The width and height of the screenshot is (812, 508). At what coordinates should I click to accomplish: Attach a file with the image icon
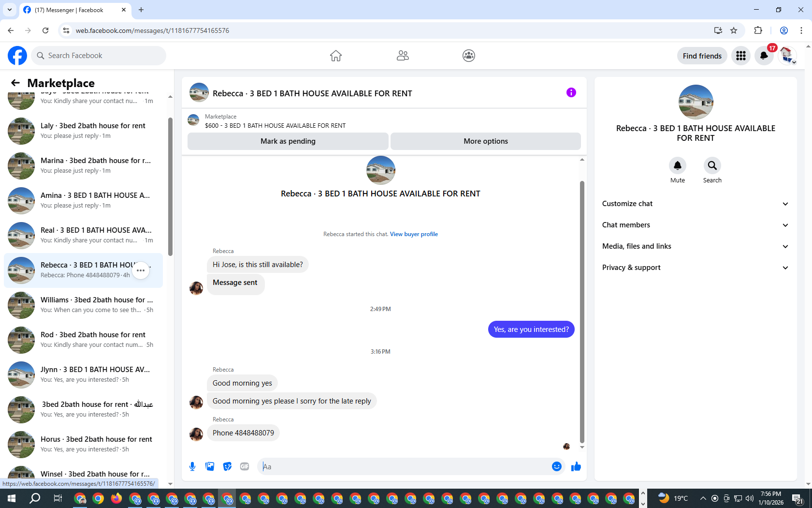coord(210,466)
